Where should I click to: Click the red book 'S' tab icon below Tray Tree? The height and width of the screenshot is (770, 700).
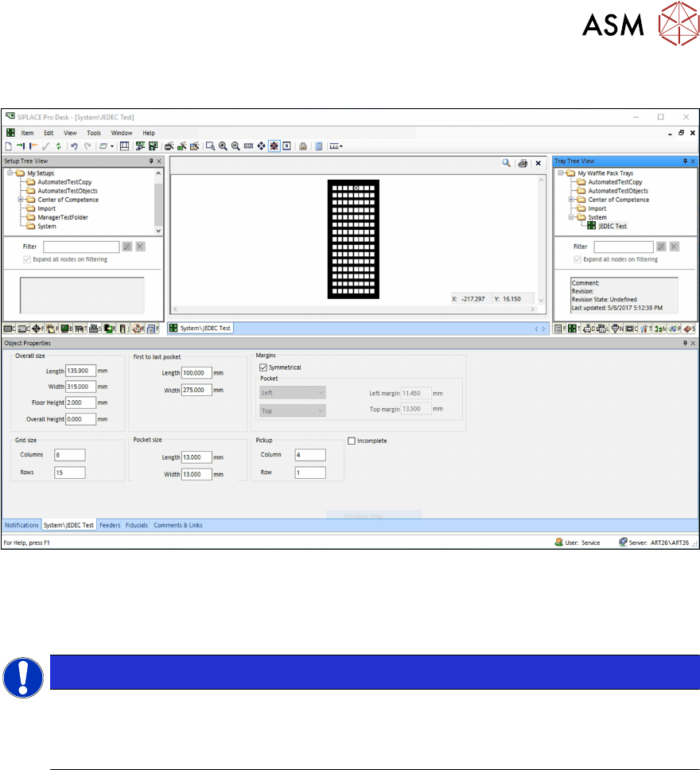click(x=690, y=329)
